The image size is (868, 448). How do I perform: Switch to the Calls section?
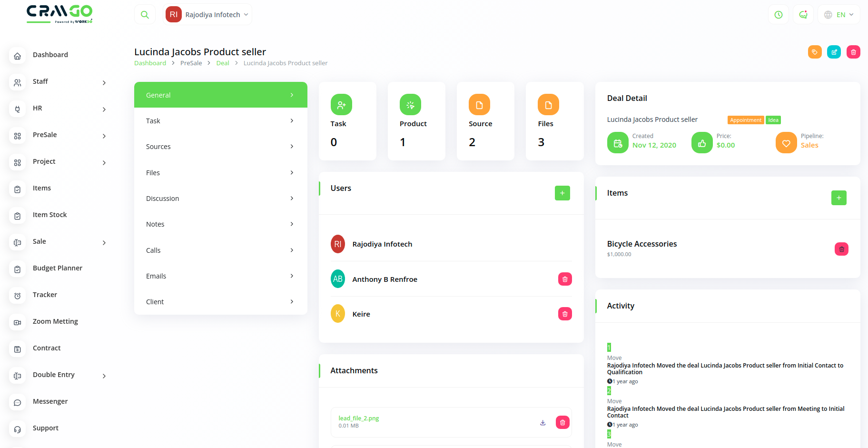(x=221, y=250)
